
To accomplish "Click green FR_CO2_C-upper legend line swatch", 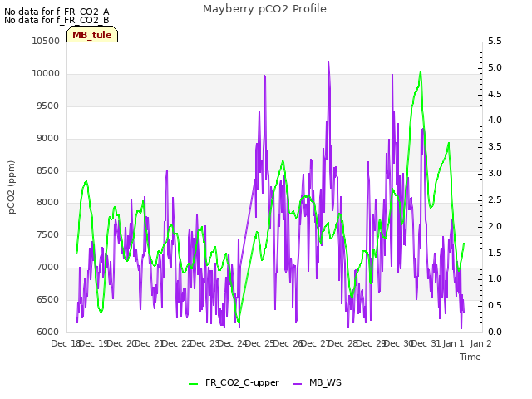I will tap(193, 384).
